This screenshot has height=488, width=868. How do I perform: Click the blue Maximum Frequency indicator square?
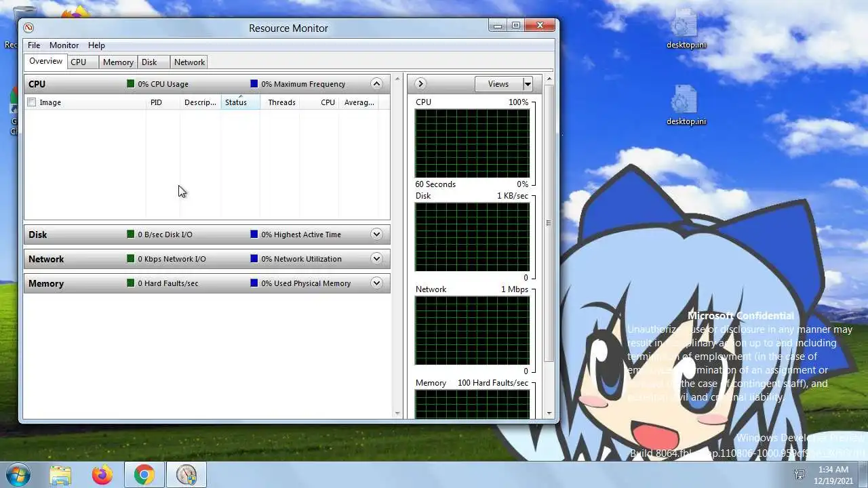(254, 84)
